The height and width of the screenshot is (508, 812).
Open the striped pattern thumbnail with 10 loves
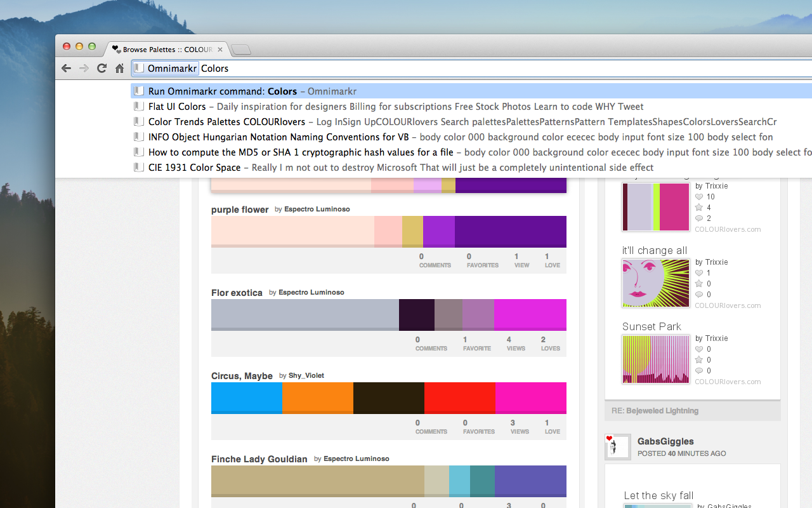tap(656, 207)
